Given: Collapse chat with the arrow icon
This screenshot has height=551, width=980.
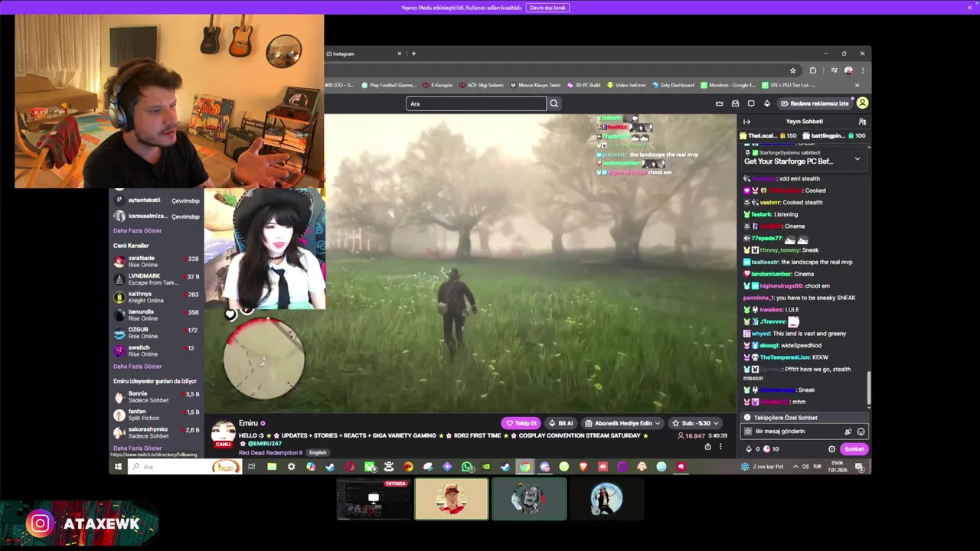Looking at the screenshot, I should pyautogui.click(x=746, y=122).
